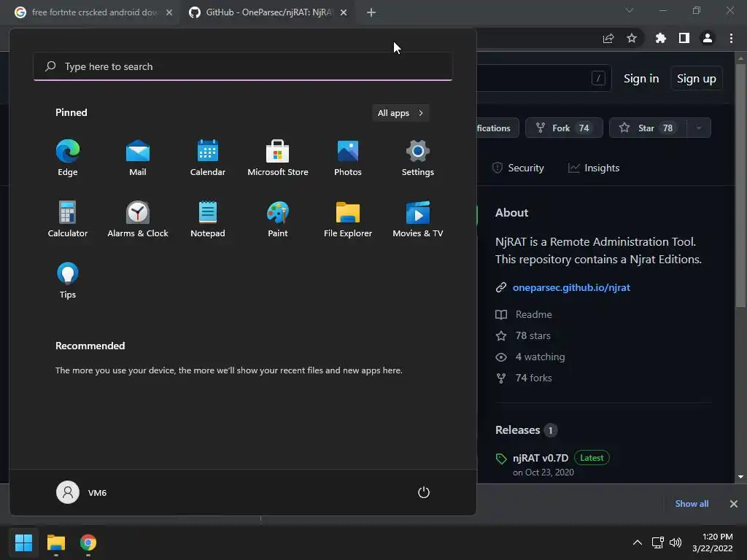Open network status in system tray
This screenshot has width=747, height=560.
point(658,542)
